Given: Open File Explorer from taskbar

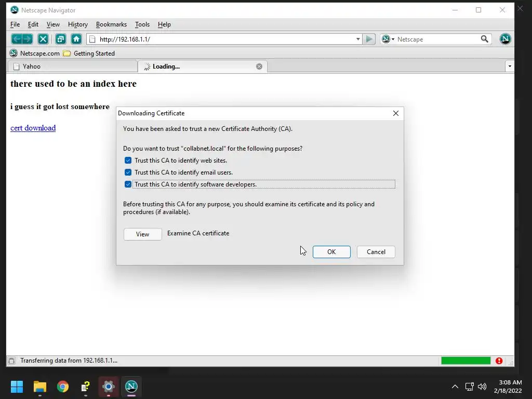Looking at the screenshot, I should click(39, 387).
